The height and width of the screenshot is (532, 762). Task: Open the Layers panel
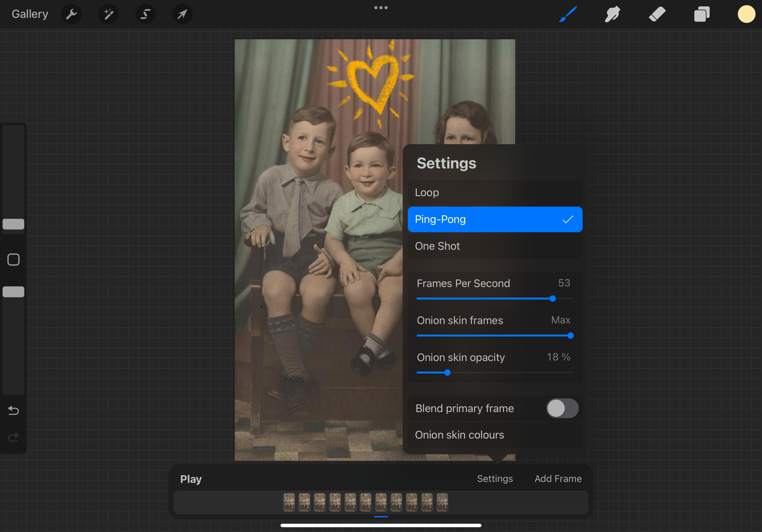[x=702, y=14]
